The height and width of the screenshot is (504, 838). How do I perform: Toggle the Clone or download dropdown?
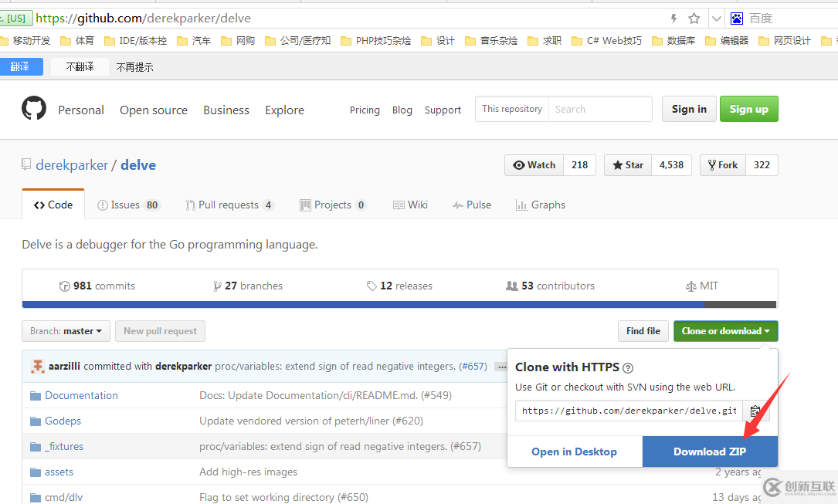coord(725,331)
